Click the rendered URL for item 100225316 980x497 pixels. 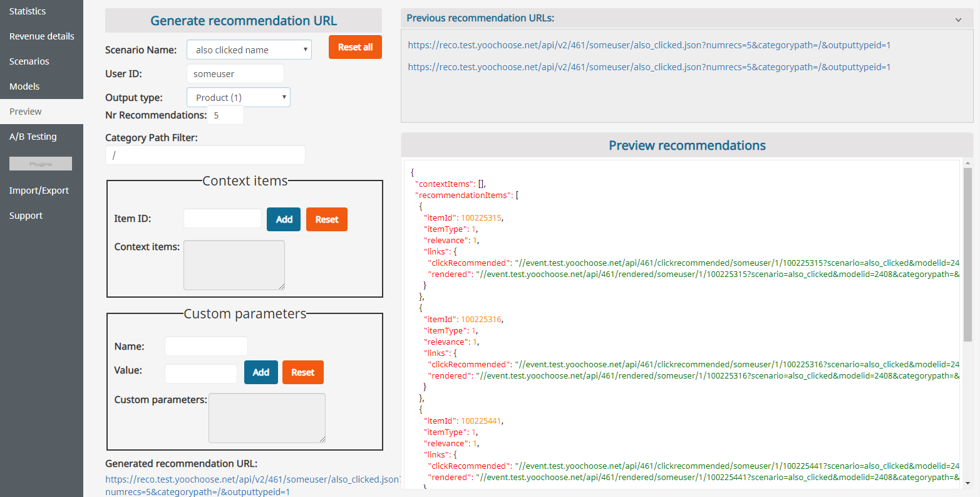click(x=718, y=376)
